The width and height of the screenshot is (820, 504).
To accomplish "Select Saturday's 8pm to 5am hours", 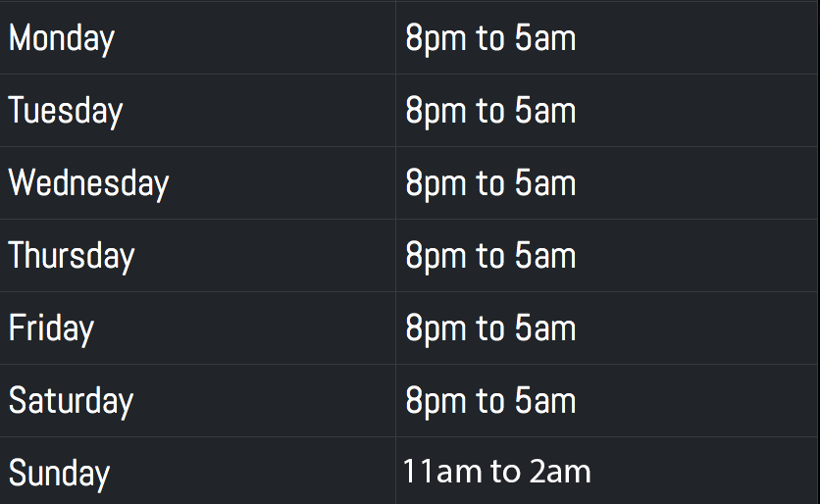I will click(x=490, y=401).
